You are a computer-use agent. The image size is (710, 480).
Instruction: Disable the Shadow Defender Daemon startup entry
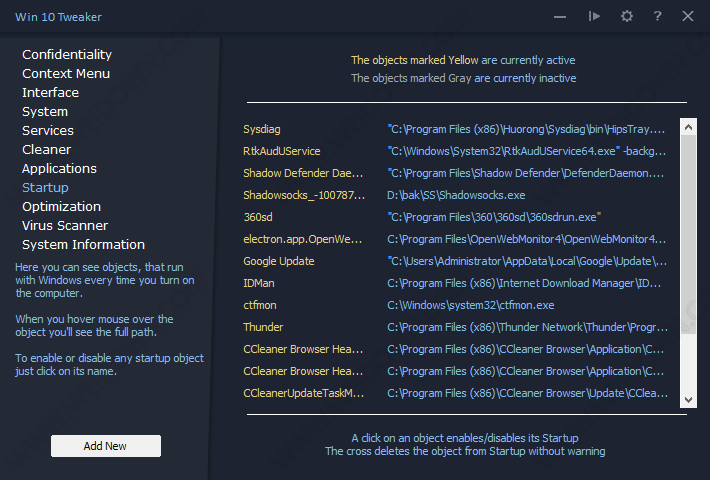tap(303, 173)
